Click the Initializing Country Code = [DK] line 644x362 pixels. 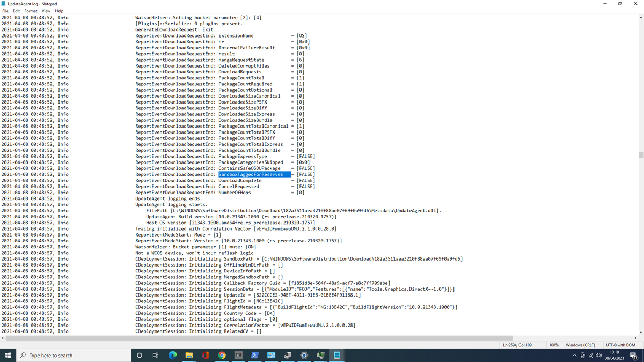click(x=205, y=313)
